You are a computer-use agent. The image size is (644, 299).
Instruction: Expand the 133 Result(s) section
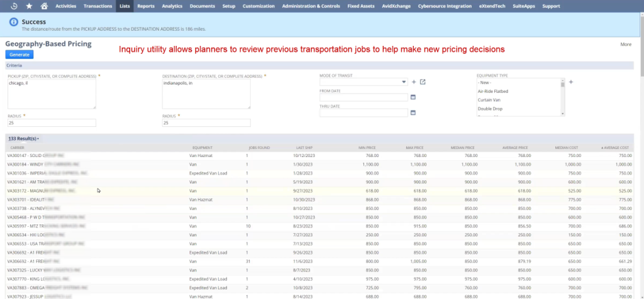(x=23, y=138)
